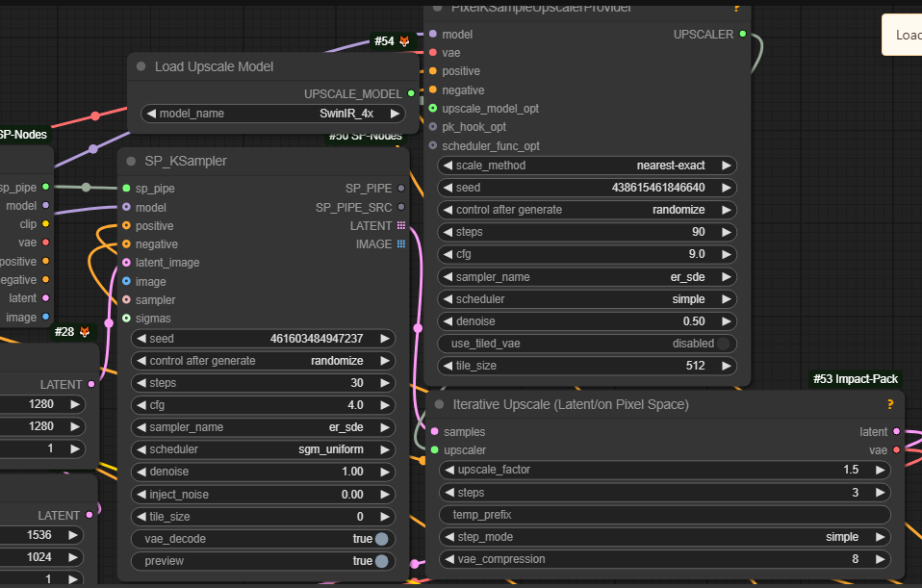This screenshot has width=922, height=588.
Task: Click the upscaler input socket on Iterative Upscale
Action: point(435,449)
